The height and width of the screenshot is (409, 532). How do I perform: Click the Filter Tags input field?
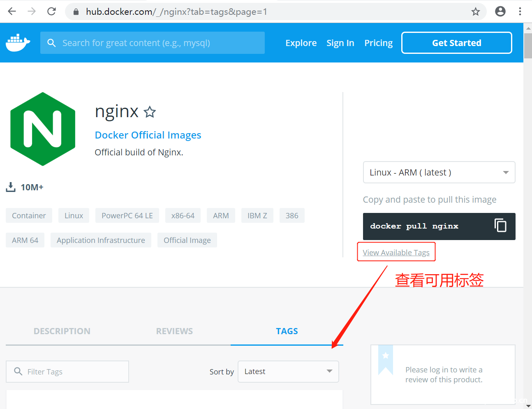67,371
